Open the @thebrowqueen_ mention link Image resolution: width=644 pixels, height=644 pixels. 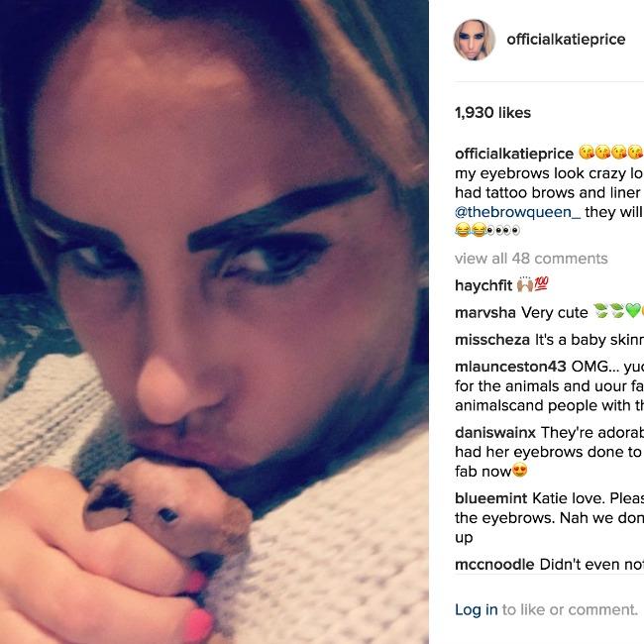[x=517, y=212]
